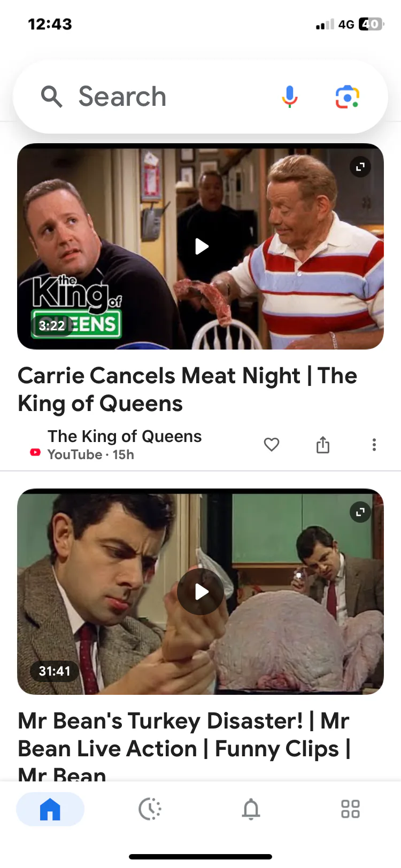Image resolution: width=401 pixels, height=868 pixels.
Task: Expand the Mr Bean video fullscreen
Action: [x=360, y=512]
